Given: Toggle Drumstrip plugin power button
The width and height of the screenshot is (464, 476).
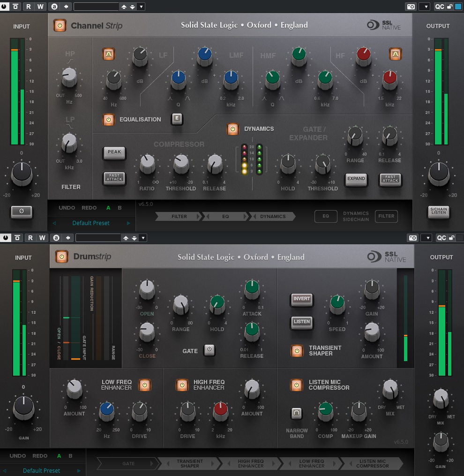Looking at the screenshot, I should coord(61,257).
